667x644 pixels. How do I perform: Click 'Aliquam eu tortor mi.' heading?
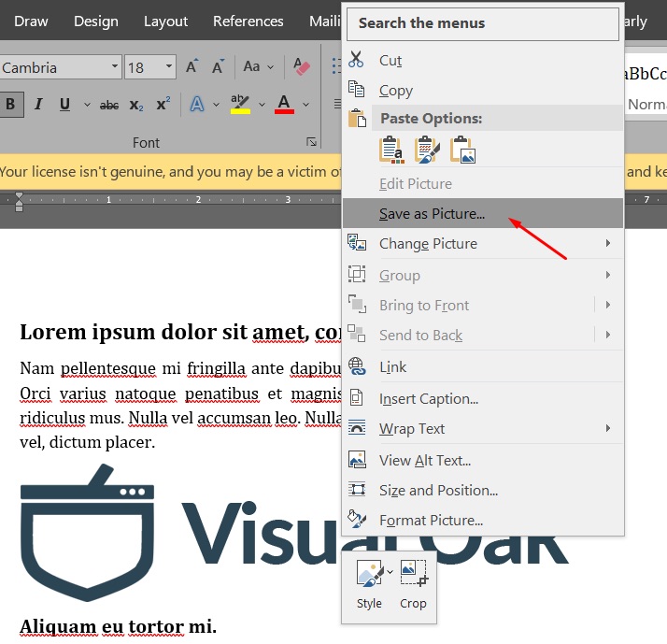point(119,626)
